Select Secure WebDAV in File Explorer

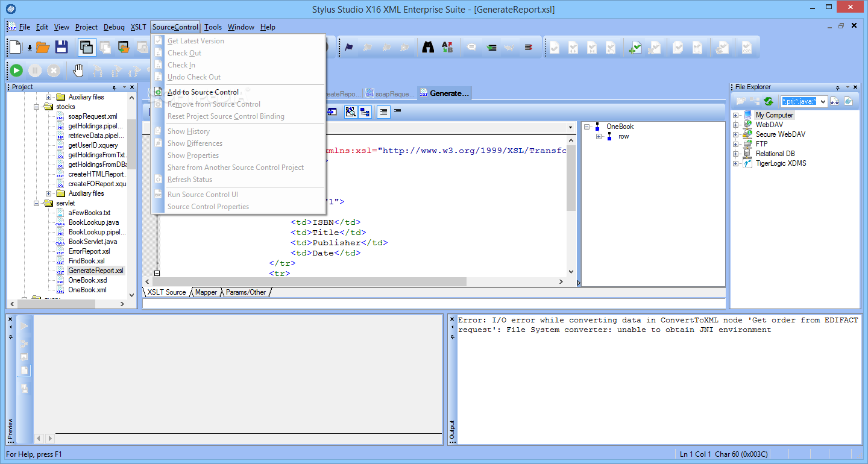point(780,134)
